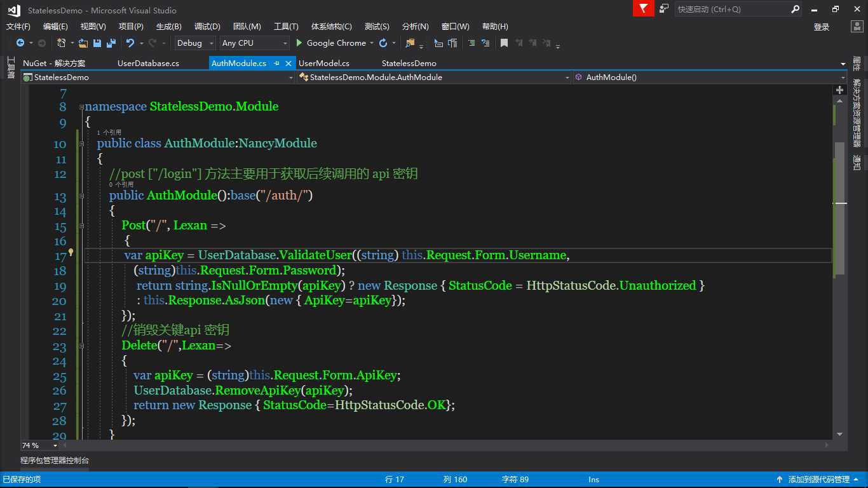Open the 属性 side panel tab

click(857, 63)
